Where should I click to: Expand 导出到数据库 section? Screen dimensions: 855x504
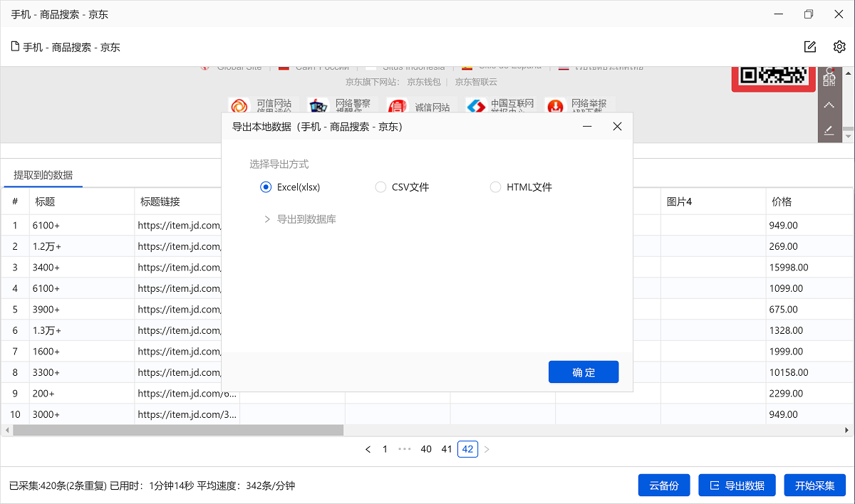tap(300, 219)
